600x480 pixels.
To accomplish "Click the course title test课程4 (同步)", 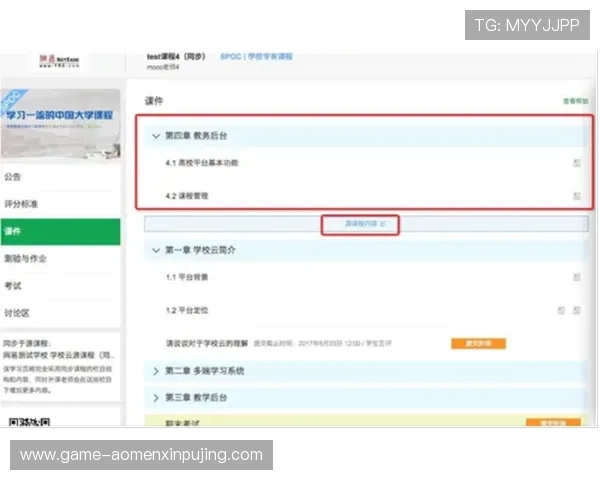I will coord(176,57).
